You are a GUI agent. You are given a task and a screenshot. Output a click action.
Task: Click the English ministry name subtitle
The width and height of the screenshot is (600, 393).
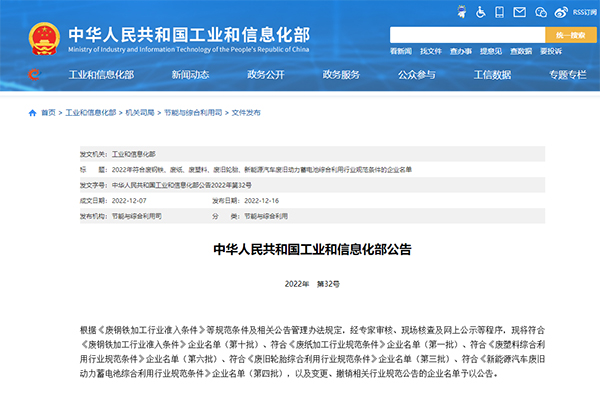tap(189, 49)
